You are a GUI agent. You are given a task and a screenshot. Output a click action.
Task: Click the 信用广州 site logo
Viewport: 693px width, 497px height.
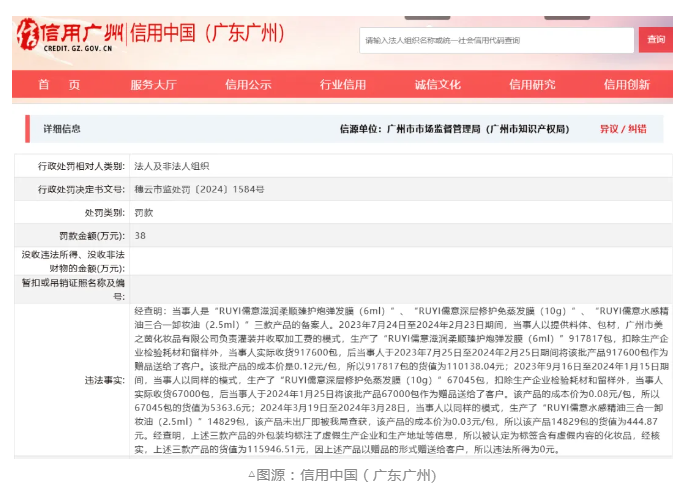(x=70, y=34)
